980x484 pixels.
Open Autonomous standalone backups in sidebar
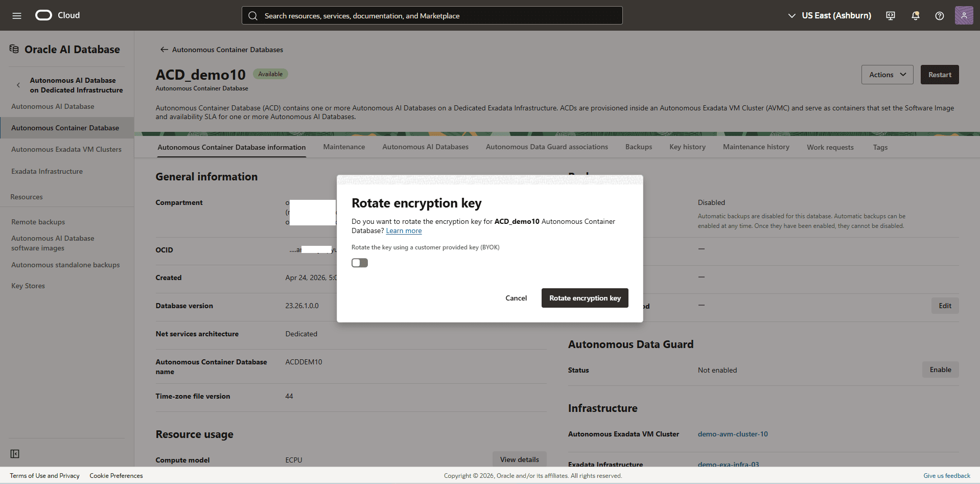[65, 265]
